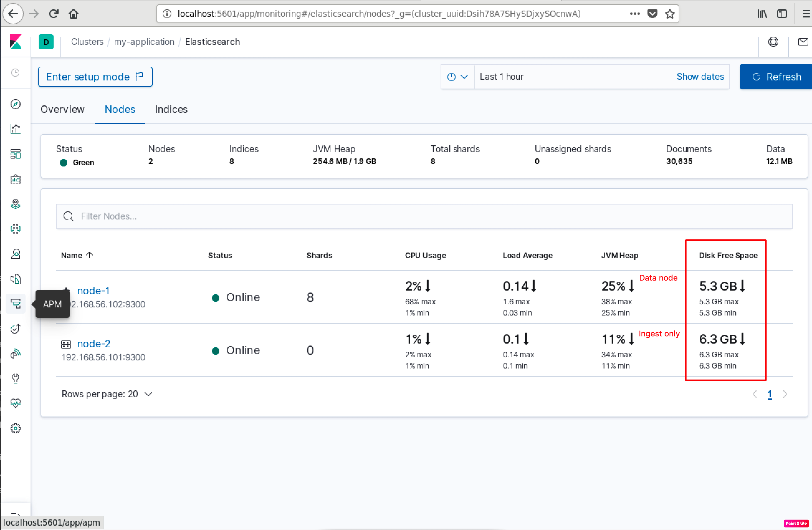Open Infrastructure icon in sidebar
This screenshot has height=530, width=812.
pyautogui.click(x=15, y=253)
